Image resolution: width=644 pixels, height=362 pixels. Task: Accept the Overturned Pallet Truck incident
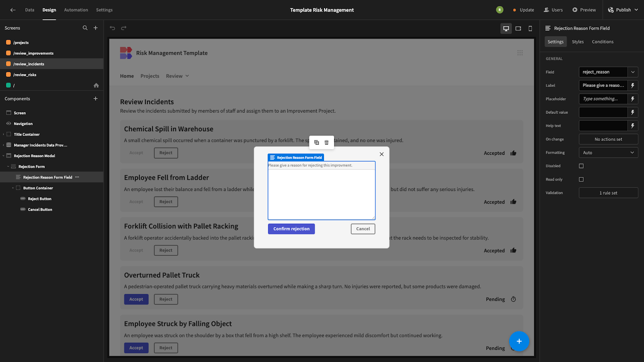point(136,299)
